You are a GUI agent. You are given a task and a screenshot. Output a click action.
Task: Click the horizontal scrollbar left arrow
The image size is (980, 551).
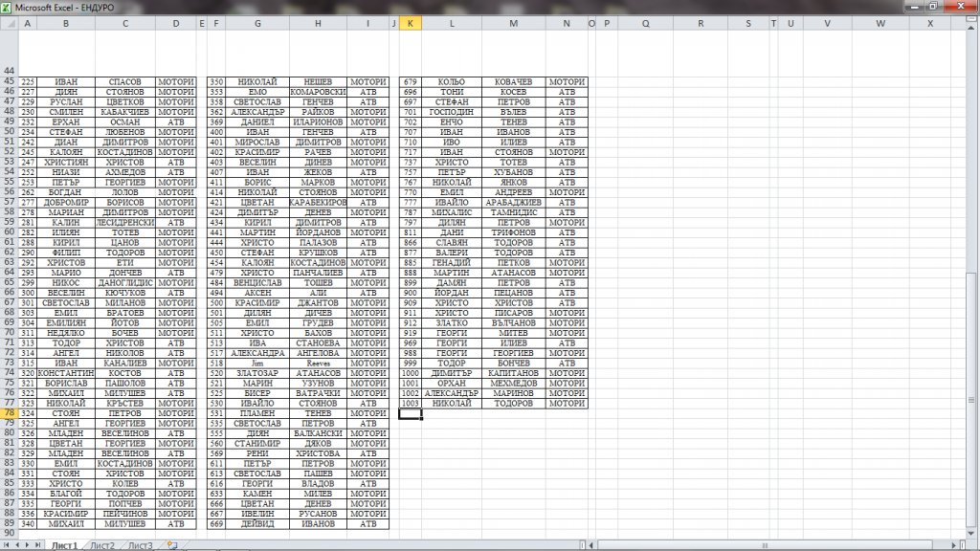591,545
